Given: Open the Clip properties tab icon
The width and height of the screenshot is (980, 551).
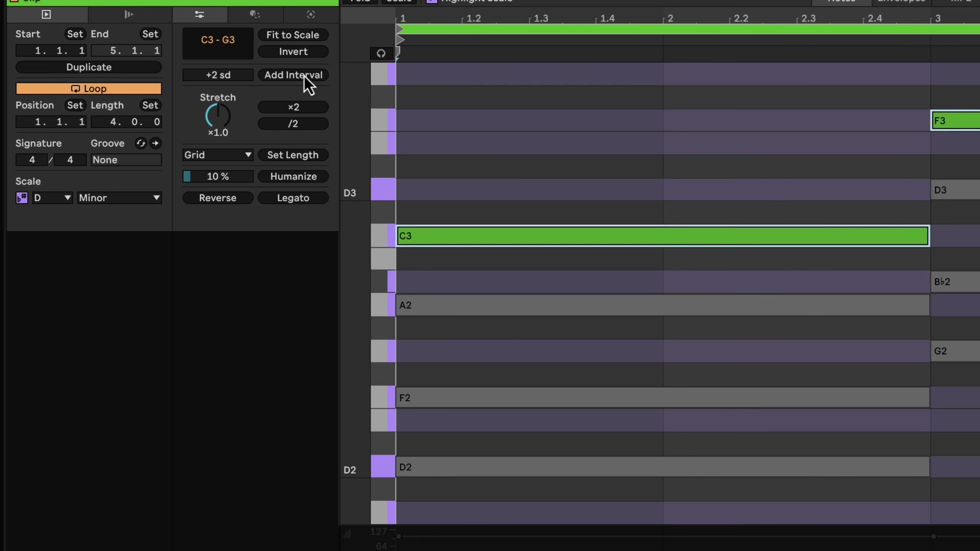Looking at the screenshot, I should [46, 15].
